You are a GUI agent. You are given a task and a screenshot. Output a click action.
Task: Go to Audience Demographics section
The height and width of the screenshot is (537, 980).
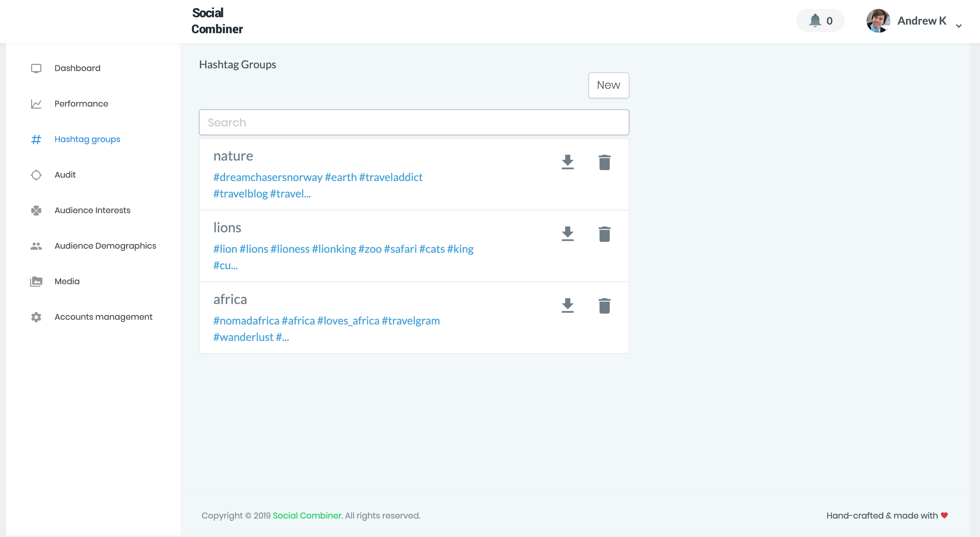tap(105, 246)
